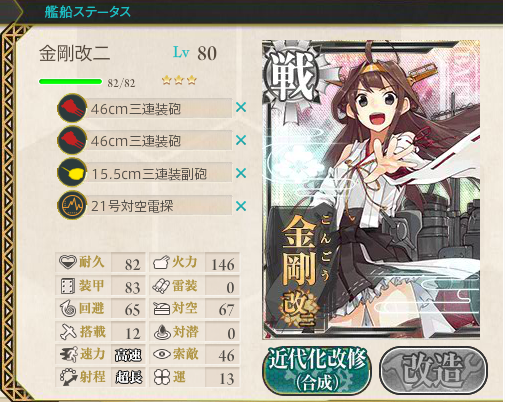Click the yellow secondary gun icon

coord(72,173)
